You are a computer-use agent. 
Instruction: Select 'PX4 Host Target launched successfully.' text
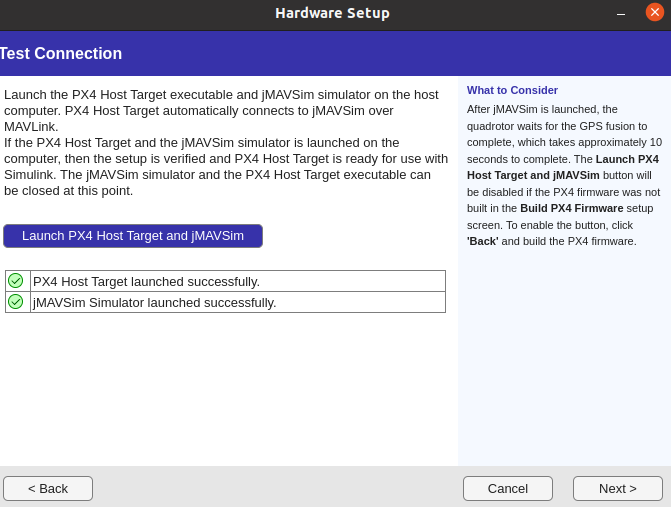tap(146, 282)
